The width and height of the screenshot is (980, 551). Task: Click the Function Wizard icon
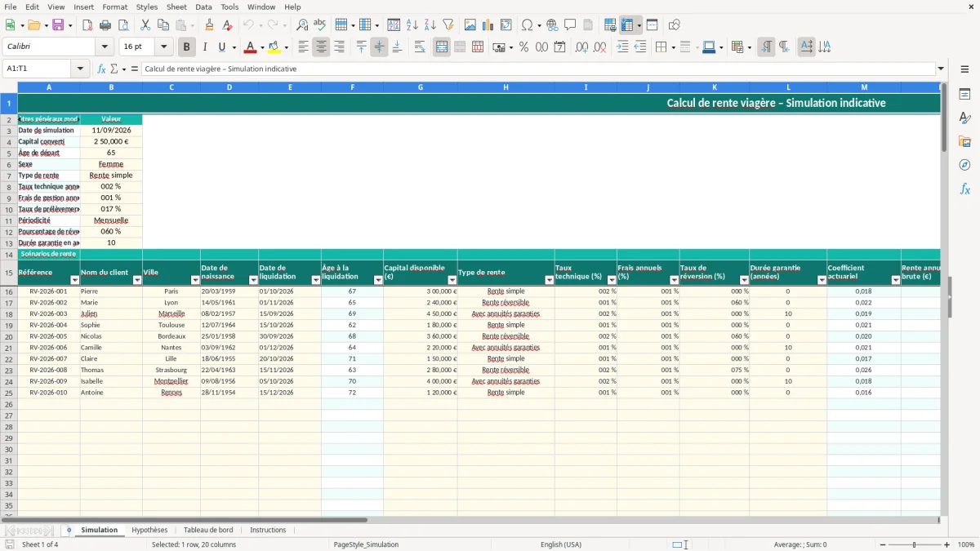coord(102,69)
